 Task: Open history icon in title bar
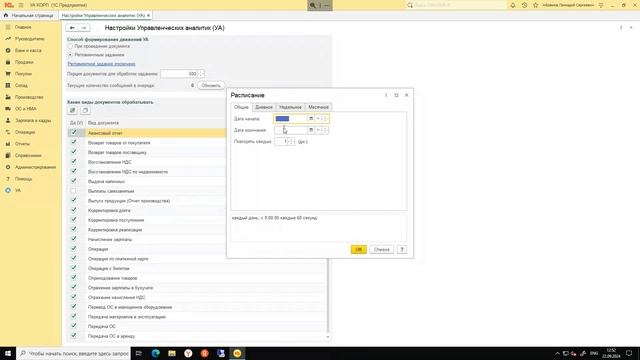point(524,5)
